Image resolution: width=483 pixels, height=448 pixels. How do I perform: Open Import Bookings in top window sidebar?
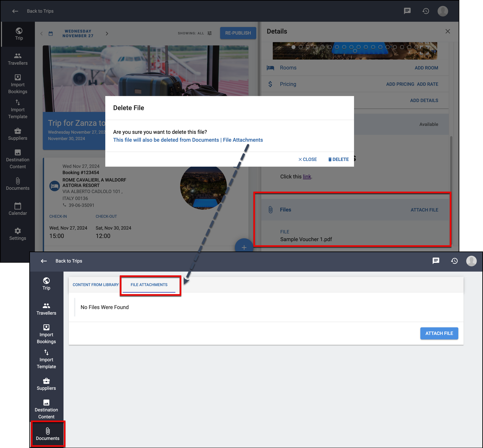[x=18, y=84]
